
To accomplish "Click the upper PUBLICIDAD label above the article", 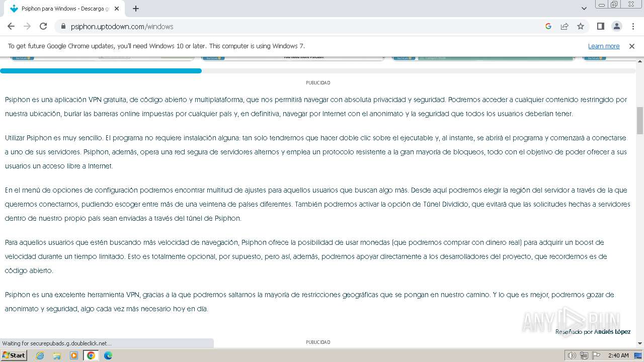I will pyautogui.click(x=318, y=83).
